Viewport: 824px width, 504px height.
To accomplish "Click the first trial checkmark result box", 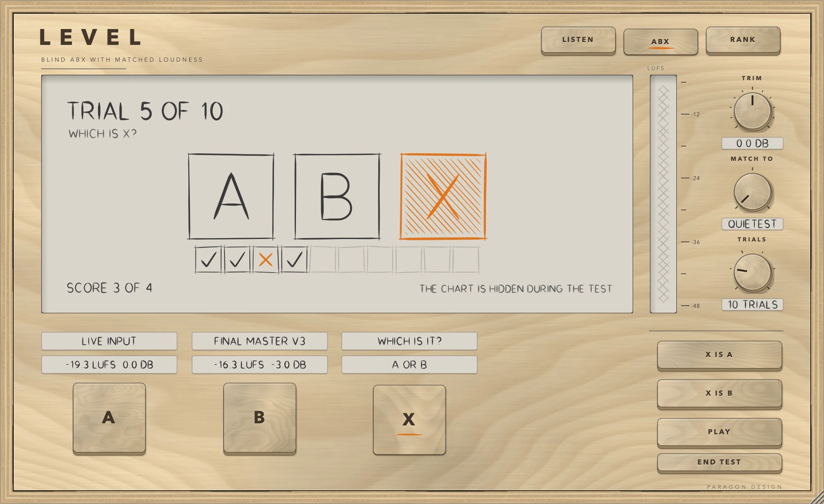I will coord(208,260).
